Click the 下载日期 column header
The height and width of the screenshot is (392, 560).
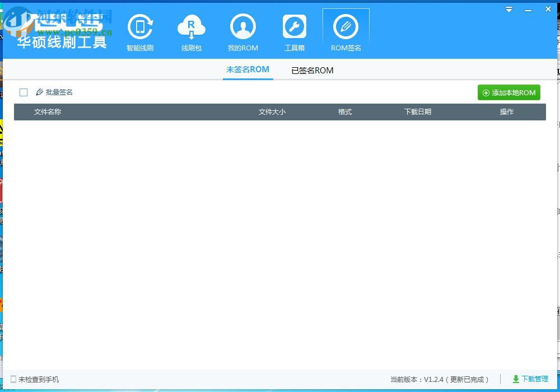(x=418, y=112)
